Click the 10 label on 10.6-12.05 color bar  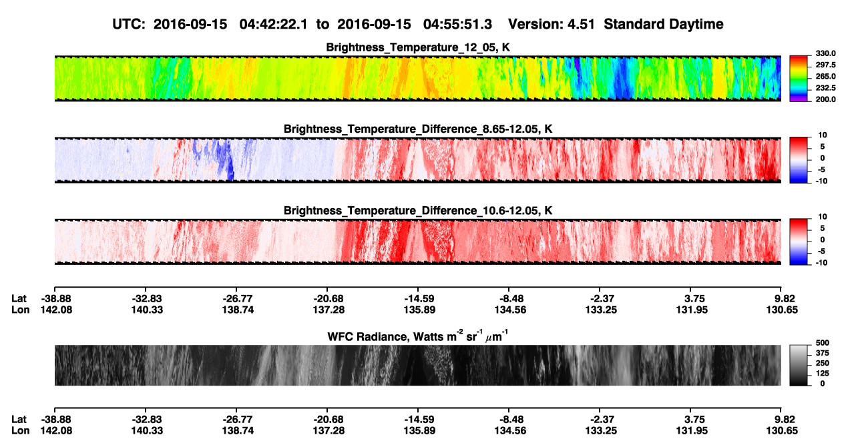(822, 217)
